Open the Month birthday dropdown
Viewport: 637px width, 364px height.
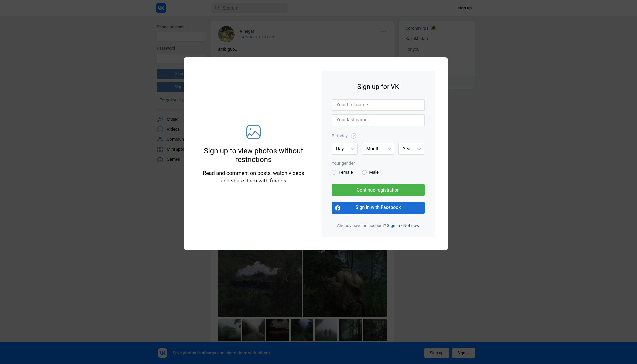(x=378, y=149)
